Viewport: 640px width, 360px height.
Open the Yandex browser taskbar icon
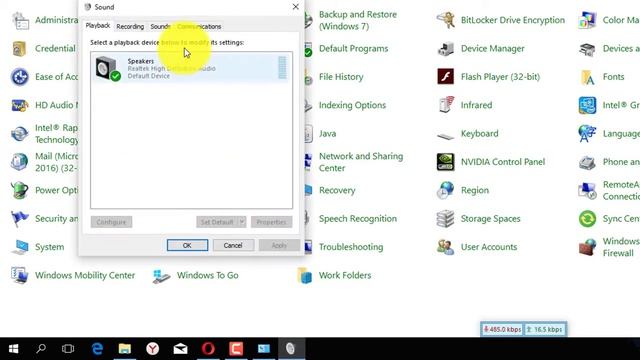pyautogui.click(x=153, y=349)
